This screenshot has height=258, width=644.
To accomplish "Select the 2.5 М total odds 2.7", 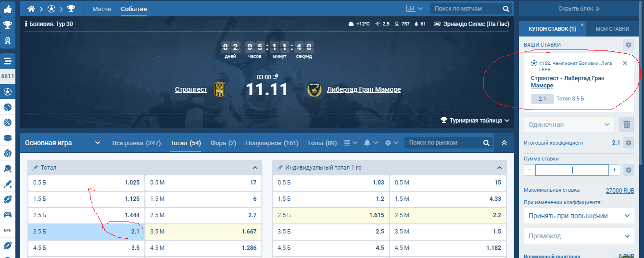I will pyautogui.click(x=203, y=215).
